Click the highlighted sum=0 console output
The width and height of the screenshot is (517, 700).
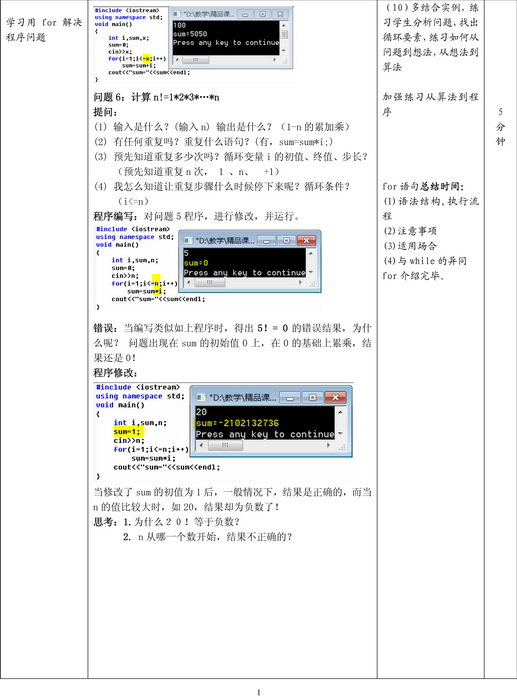pyautogui.click(x=196, y=263)
